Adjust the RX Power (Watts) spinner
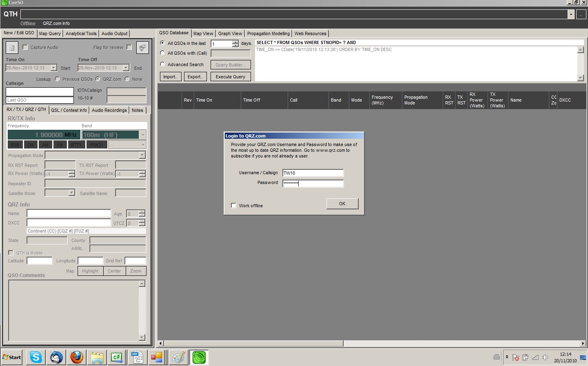The height and width of the screenshot is (366, 588). (x=72, y=174)
